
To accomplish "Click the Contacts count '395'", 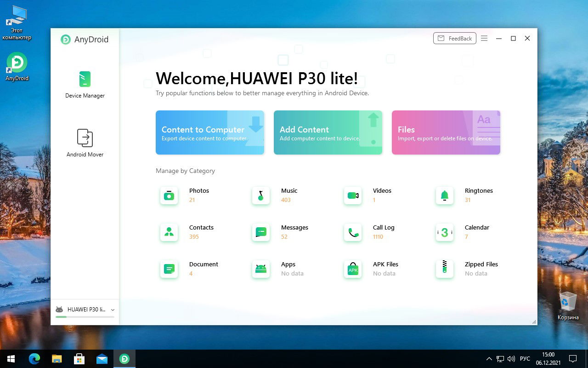I will tap(194, 237).
